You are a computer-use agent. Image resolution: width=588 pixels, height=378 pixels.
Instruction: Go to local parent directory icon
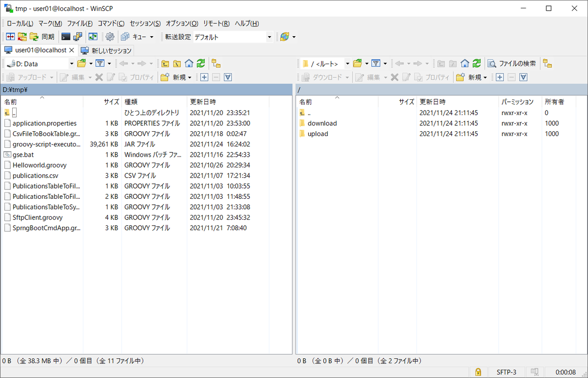pos(165,63)
